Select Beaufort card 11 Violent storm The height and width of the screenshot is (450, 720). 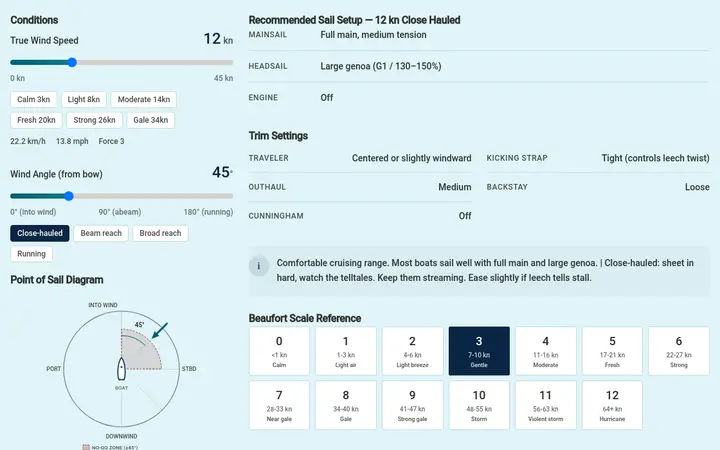[x=546, y=405]
